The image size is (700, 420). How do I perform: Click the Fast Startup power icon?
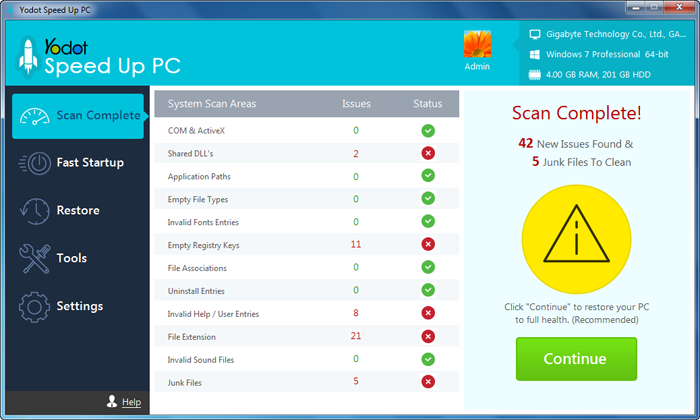point(35,163)
